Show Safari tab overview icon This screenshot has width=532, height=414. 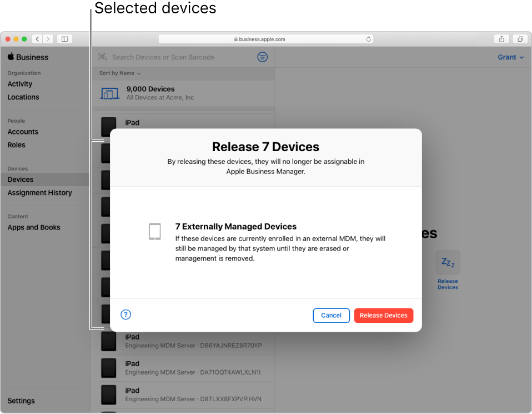point(520,39)
